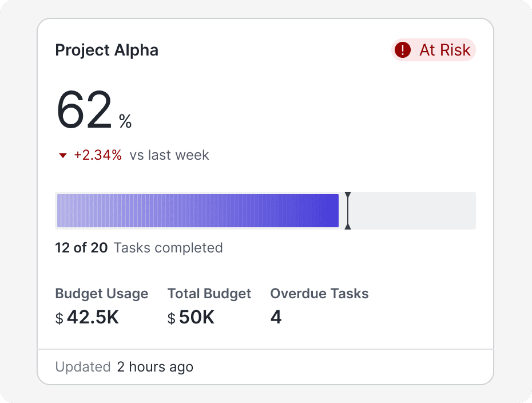Click the dollar sign beside 42.5K
The width and height of the screenshot is (532, 403).
pos(59,319)
